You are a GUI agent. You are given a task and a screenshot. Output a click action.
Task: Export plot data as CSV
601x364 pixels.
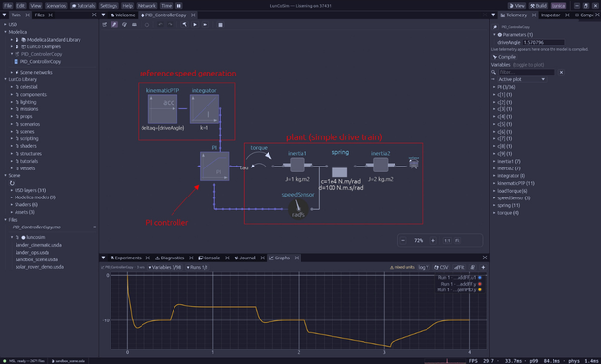pyautogui.click(x=442, y=267)
